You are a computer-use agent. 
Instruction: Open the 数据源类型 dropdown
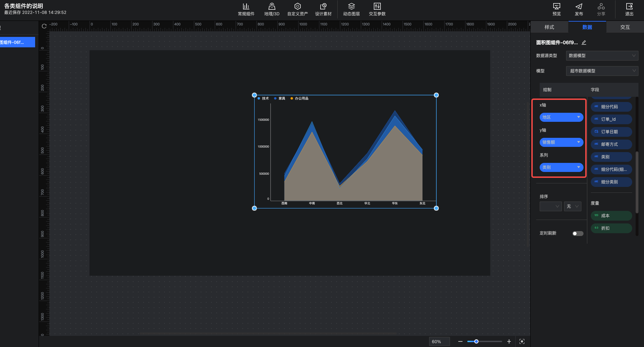(x=602, y=56)
